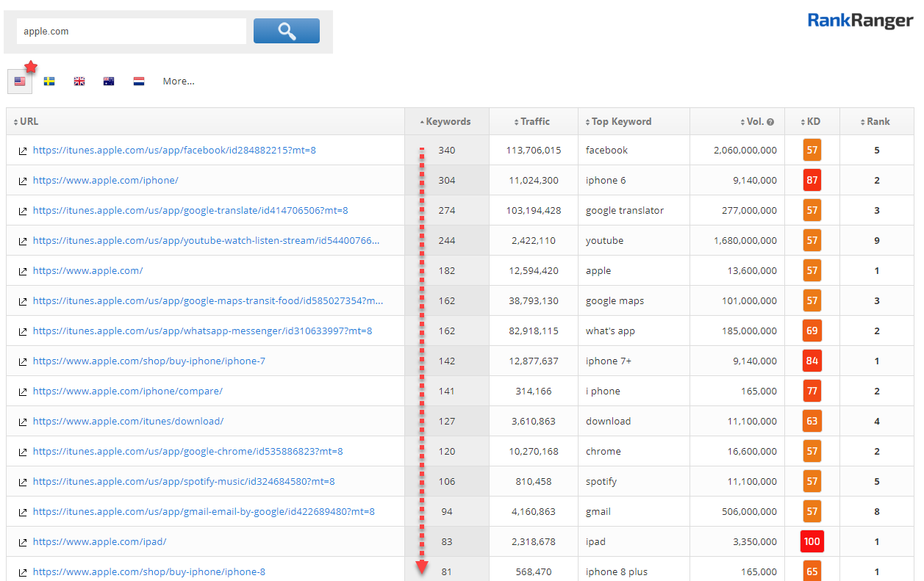Sort by the Top Keyword header
The height and width of the screenshot is (581, 924).
(x=621, y=122)
